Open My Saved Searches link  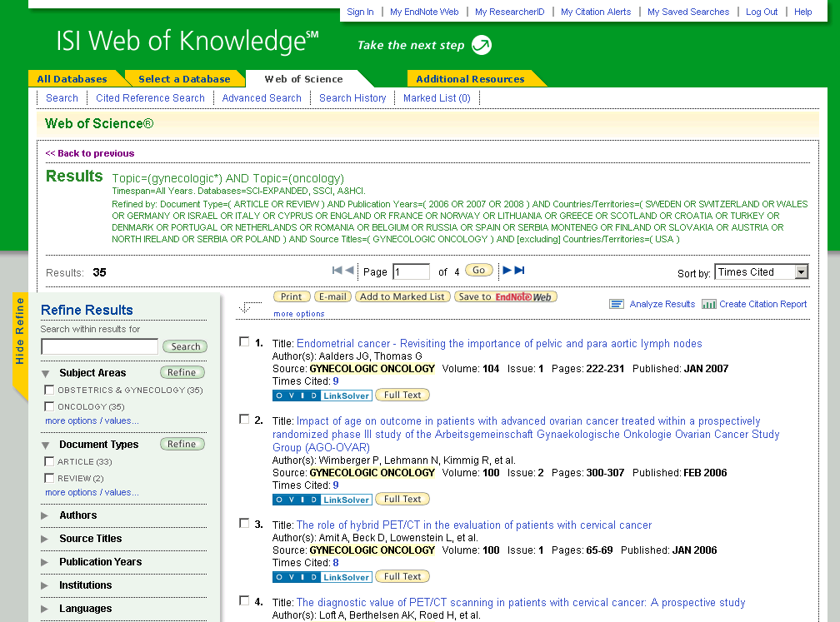pyautogui.click(x=688, y=12)
